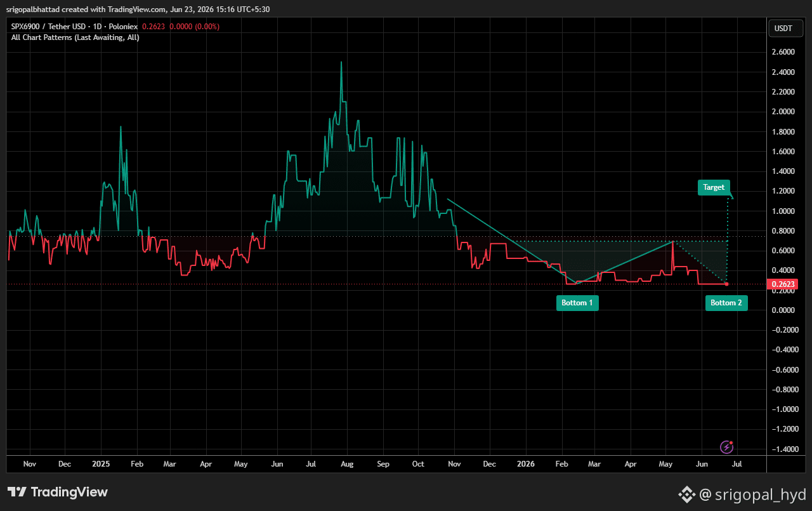This screenshot has height=511, width=812.
Task: Click the Oct label on the time axis
Action: click(x=418, y=464)
